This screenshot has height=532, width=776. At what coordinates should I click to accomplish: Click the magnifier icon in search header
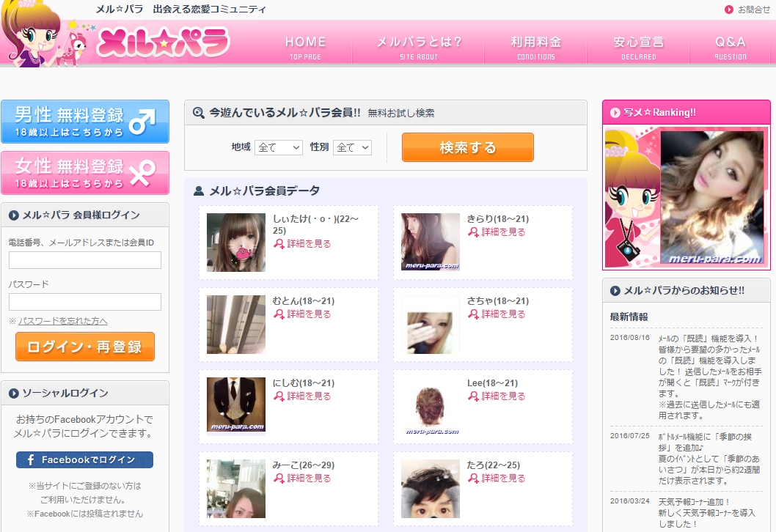[198, 113]
